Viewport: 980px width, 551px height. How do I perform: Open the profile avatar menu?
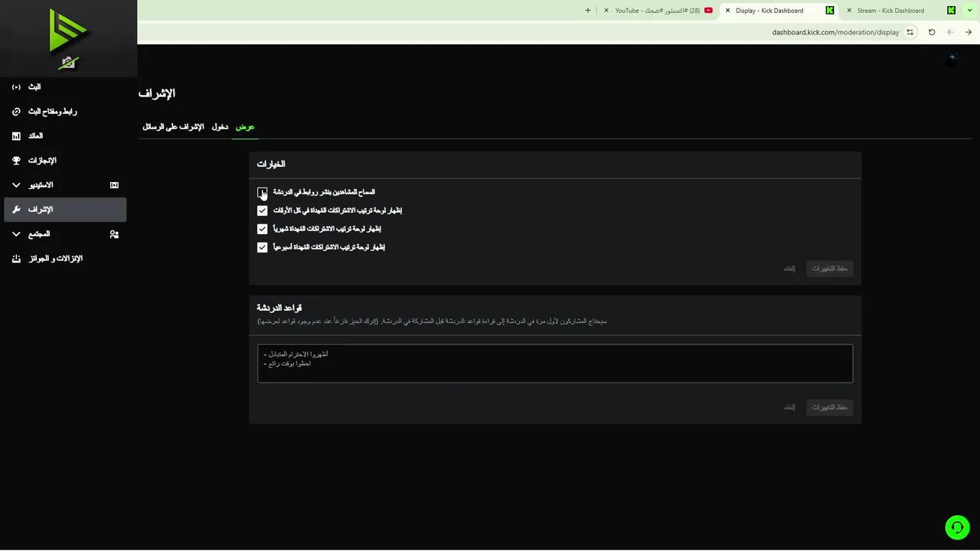(951, 59)
